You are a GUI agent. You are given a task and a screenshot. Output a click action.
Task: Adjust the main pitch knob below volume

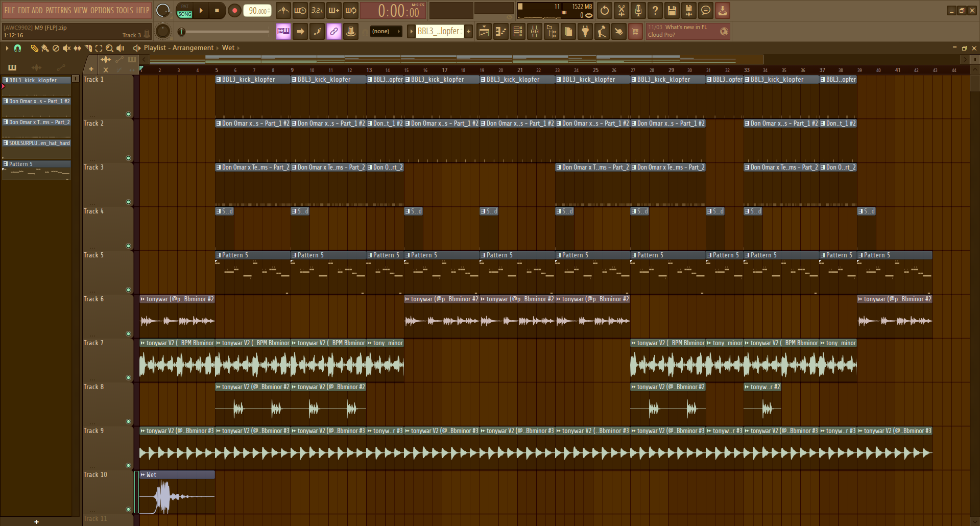163,31
